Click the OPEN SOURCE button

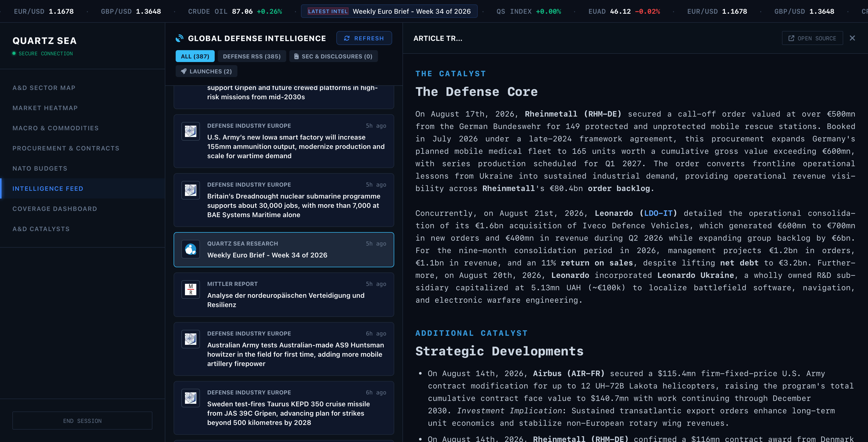[812, 38]
